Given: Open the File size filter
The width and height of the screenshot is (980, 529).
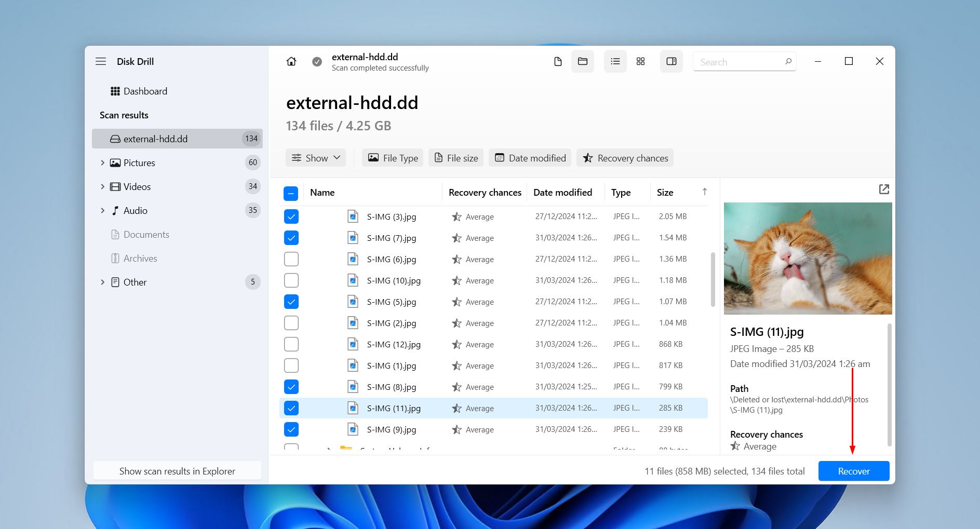Looking at the screenshot, I should [x=456, y=158].
